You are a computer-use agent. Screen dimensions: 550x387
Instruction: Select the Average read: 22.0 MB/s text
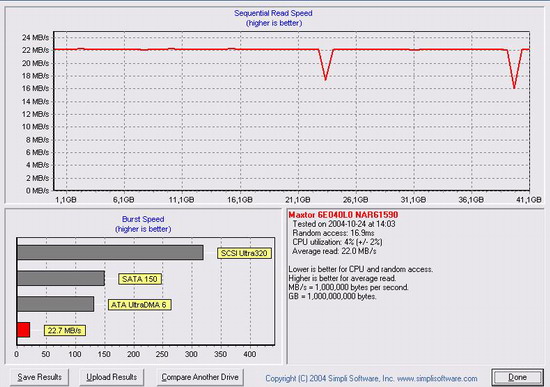point(334,251)
